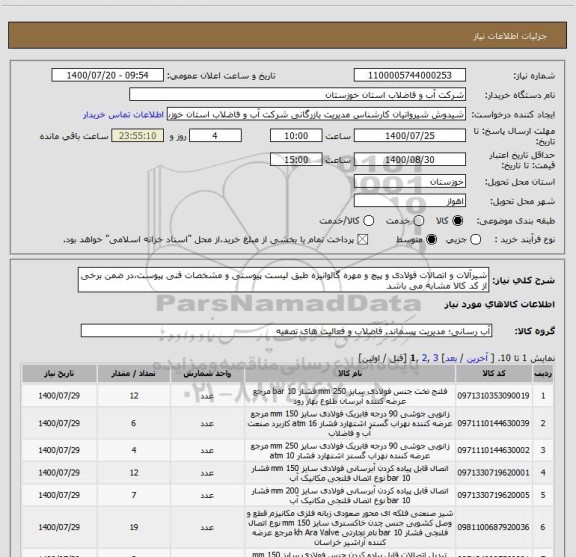Click item code 097131035309​0019

point(493,396)
